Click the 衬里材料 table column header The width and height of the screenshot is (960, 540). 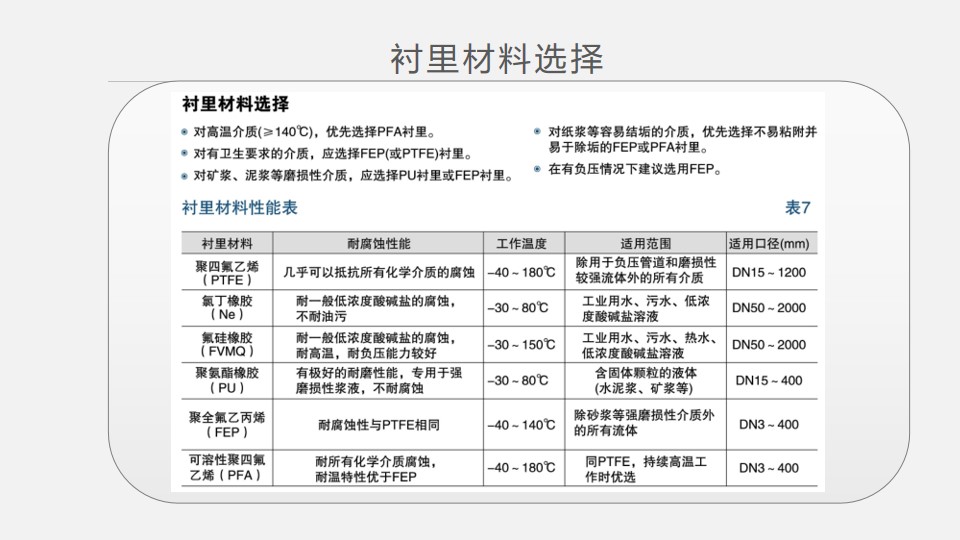click(x=226, y=243)
